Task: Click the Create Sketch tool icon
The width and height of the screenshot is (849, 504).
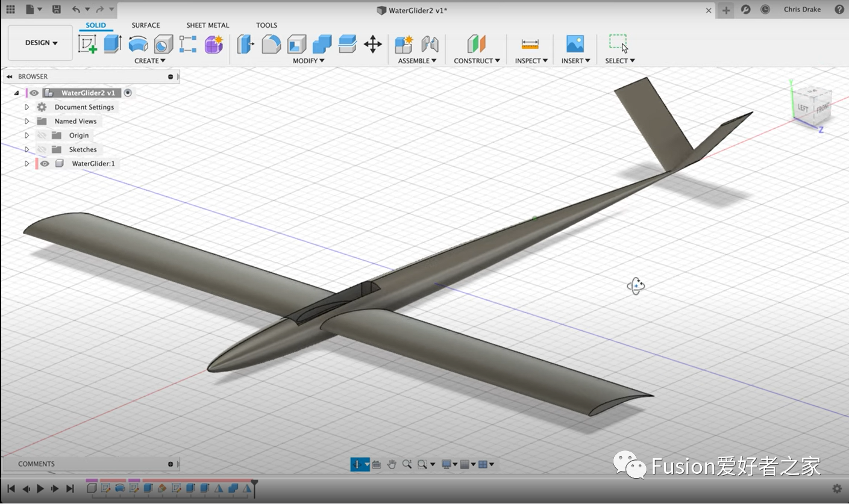Action: pos(88,44)
